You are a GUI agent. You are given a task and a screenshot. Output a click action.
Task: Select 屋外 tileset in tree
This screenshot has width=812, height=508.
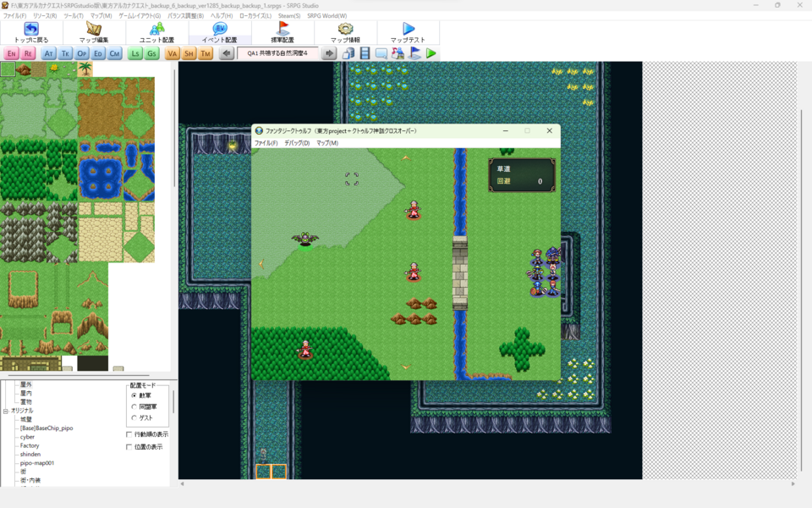[x=26, y=384]
